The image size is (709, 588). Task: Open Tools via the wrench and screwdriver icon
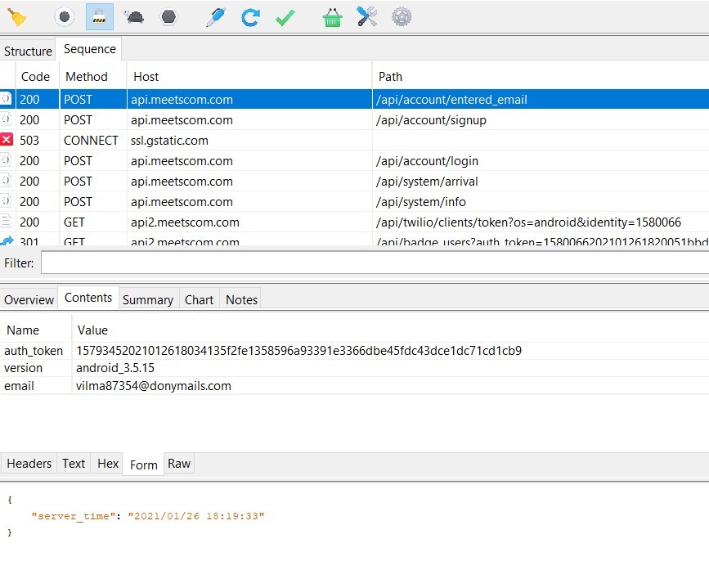366,17
